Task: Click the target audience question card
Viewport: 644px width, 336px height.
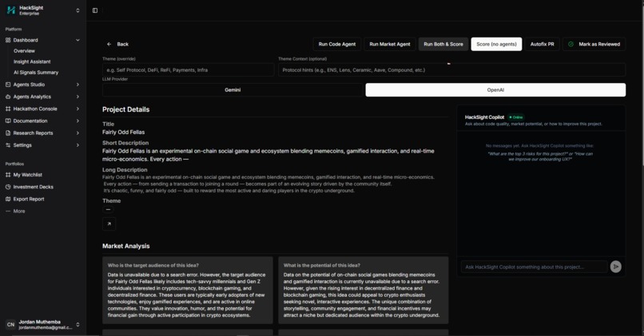Action: click(x=187, y=290)
